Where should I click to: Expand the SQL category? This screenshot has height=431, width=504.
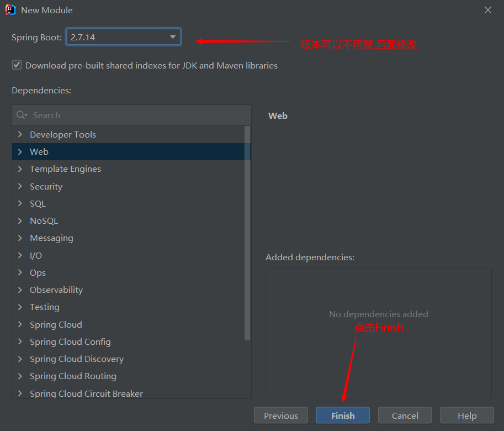click(20, 203)
